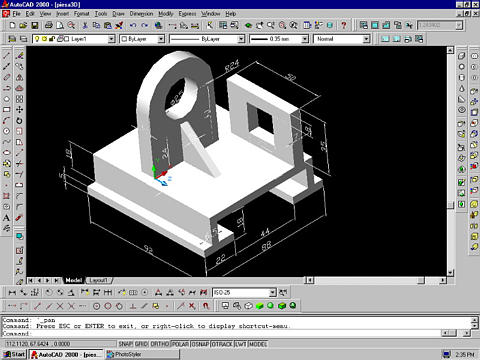Viewport: 480px width, 360px height.
Task: Toggle GRID in the status bar
Action: [141, 344]
